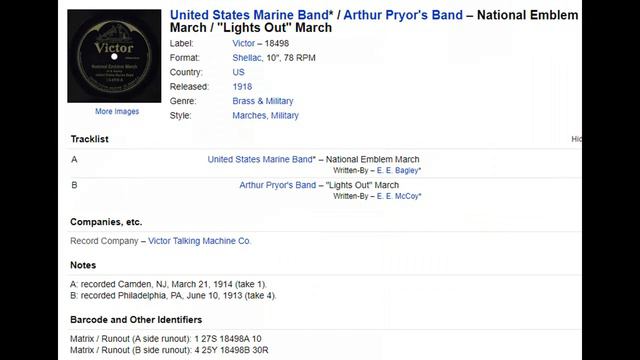
Task: Click the Marches style link
Action: click(249, 116)
